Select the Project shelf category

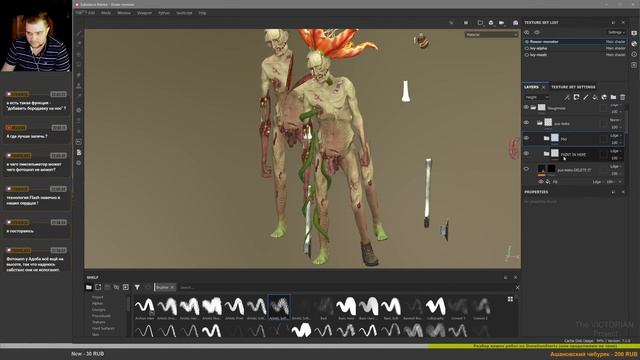coord(98,297)
